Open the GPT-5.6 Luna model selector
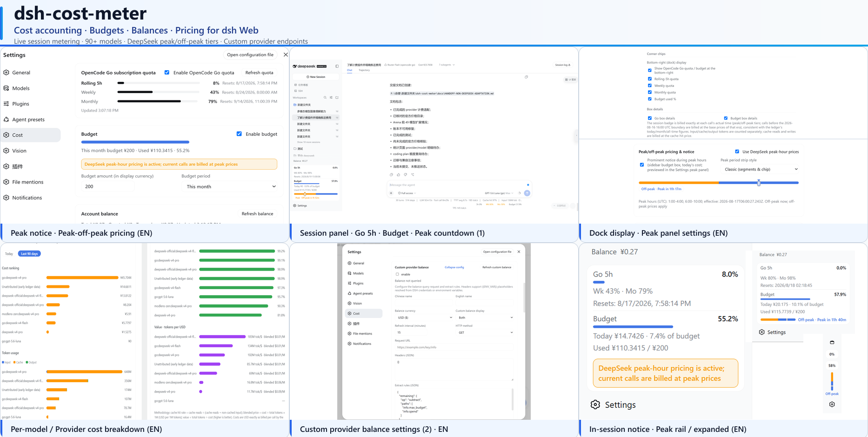 [499, 193]
